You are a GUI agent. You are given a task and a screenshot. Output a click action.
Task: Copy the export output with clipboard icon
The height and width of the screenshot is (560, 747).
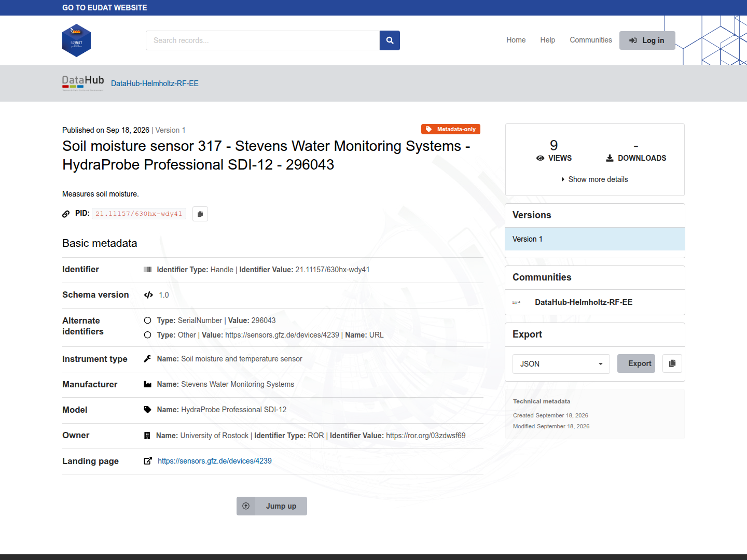[x=672, y=363]
